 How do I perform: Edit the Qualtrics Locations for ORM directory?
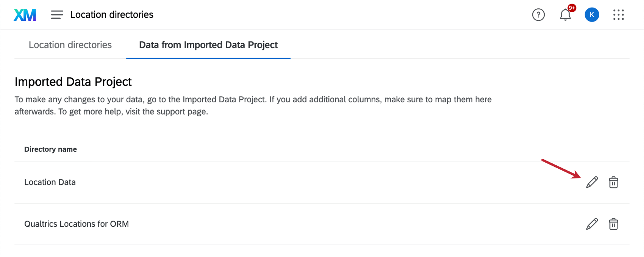coord(592,224)
